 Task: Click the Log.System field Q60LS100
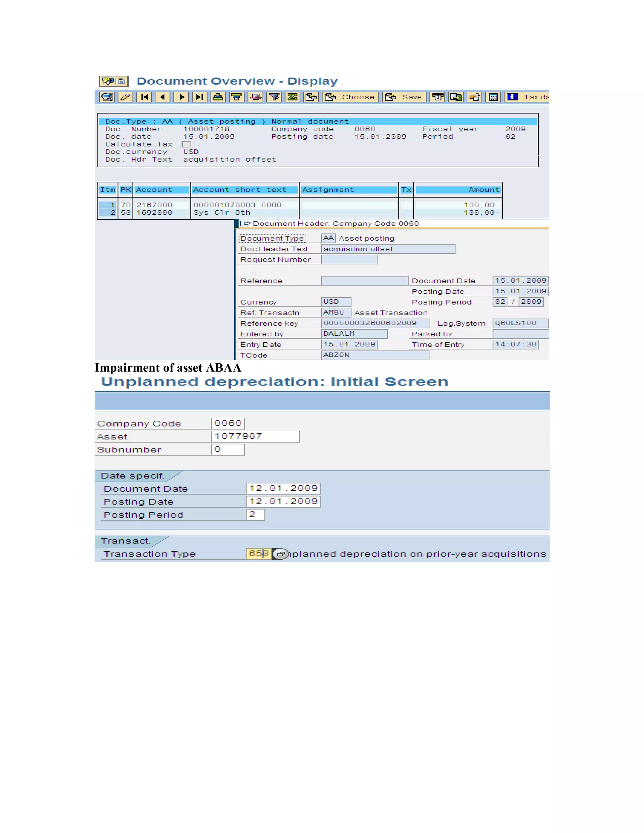[520, 323]
